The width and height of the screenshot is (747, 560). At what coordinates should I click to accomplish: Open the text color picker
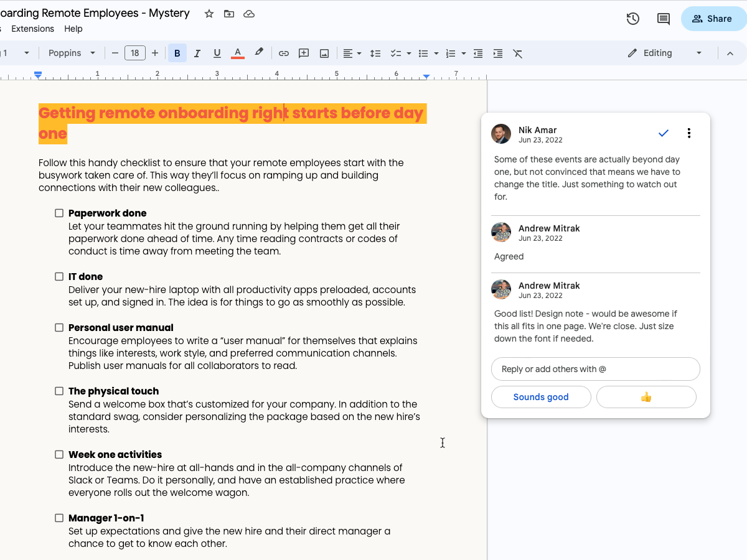(237, 54)
